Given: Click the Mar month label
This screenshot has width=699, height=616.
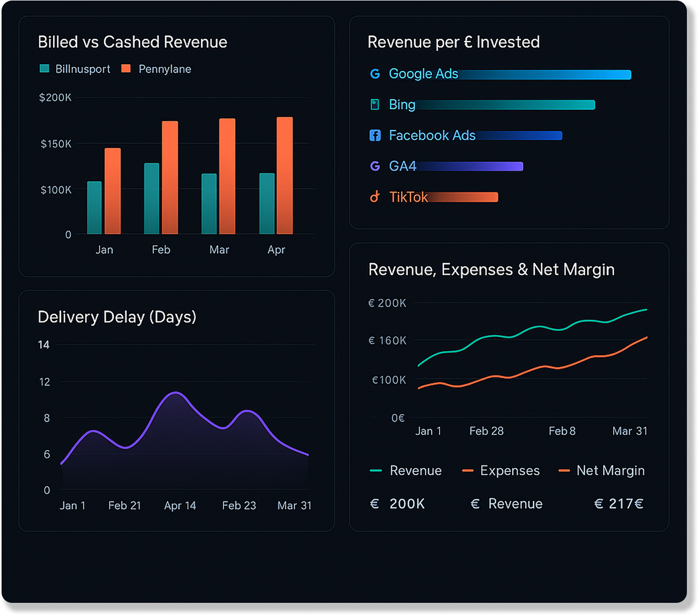Looking at the screenshot, I should pyautogui.click(x=219, y=249).
